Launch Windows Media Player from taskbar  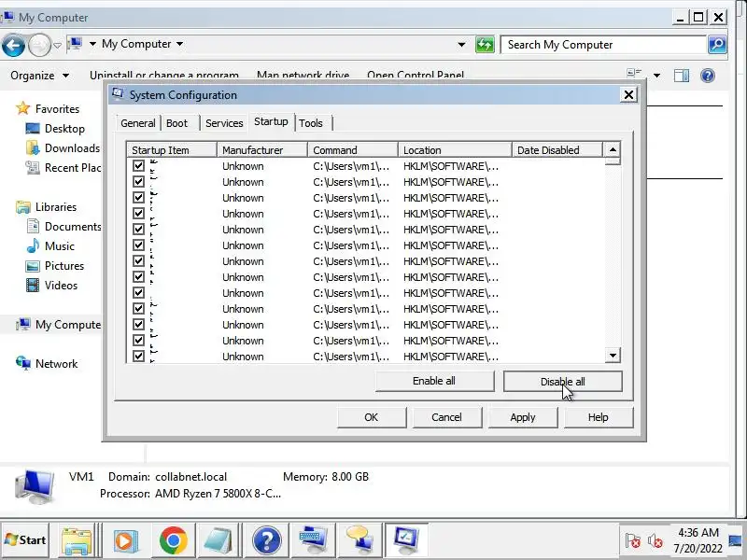tap(125, 540)
